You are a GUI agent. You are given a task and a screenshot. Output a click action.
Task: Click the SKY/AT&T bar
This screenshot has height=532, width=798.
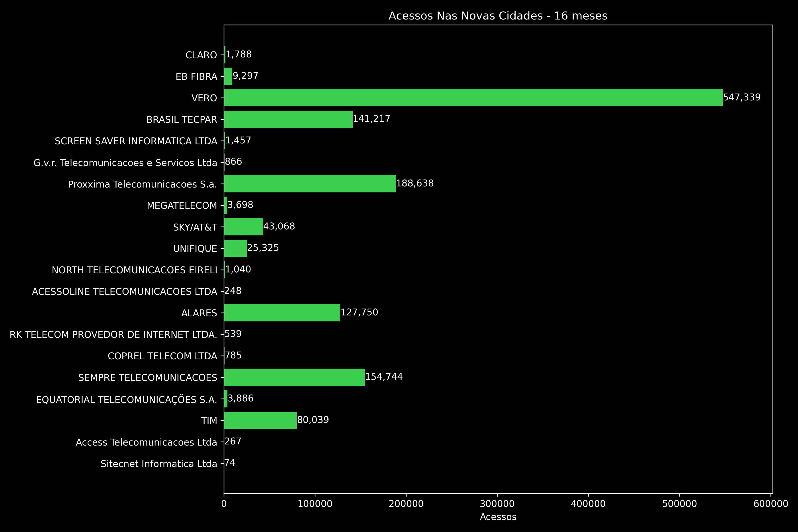click(243, 227)
